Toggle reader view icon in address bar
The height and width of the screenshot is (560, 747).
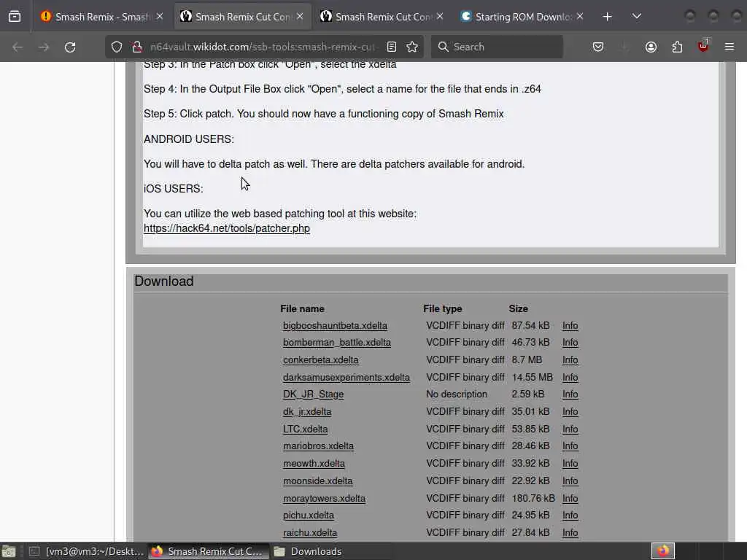click(x=392, y=47)
